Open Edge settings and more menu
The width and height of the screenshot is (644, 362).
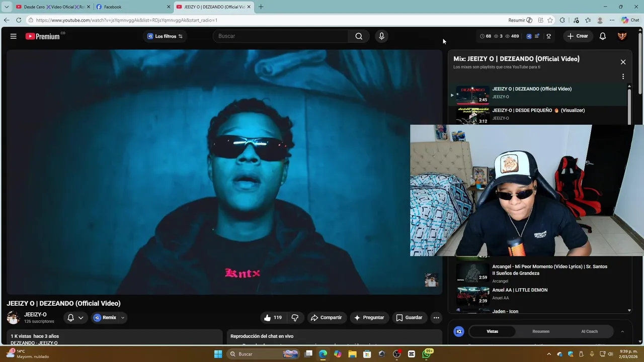612,20
